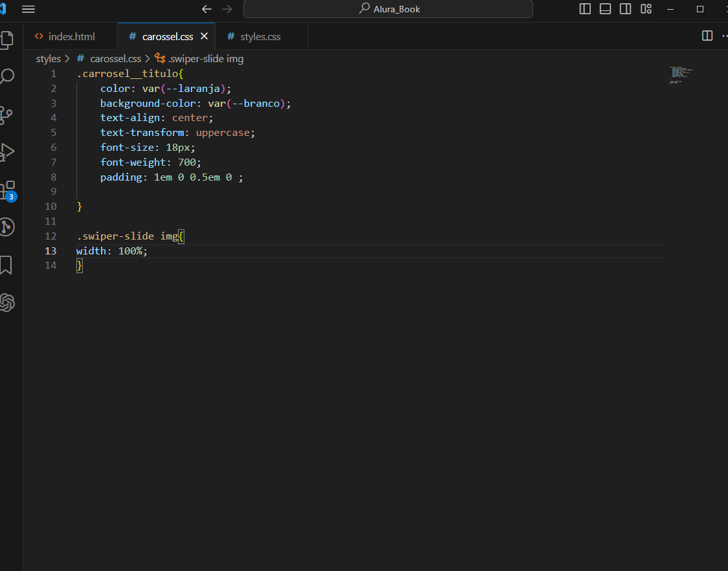
Task: Minimize the VS Code window
Action: [x=670, y=9]
